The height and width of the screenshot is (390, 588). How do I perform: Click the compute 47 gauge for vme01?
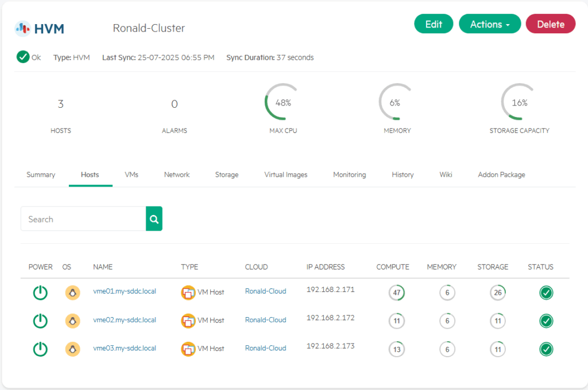[396, 292]
